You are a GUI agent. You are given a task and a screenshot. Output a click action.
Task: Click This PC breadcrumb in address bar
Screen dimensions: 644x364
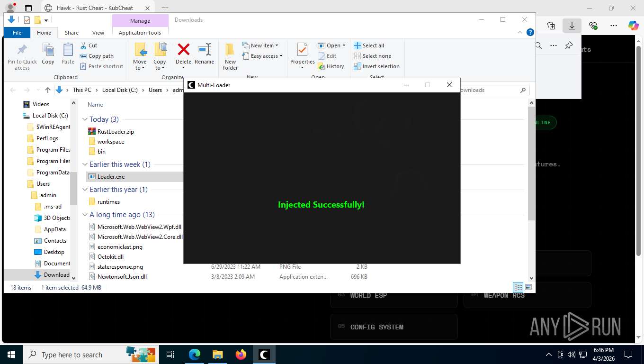click(82, 90)
